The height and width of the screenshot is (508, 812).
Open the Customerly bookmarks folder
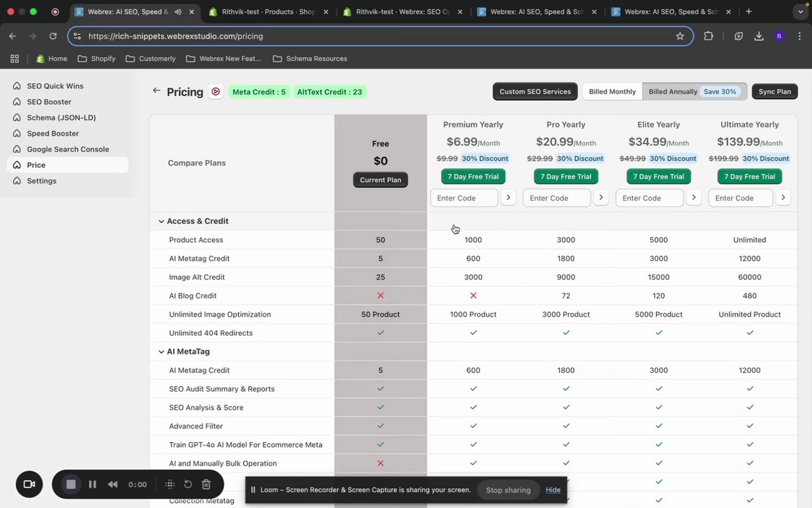point(150,58)
